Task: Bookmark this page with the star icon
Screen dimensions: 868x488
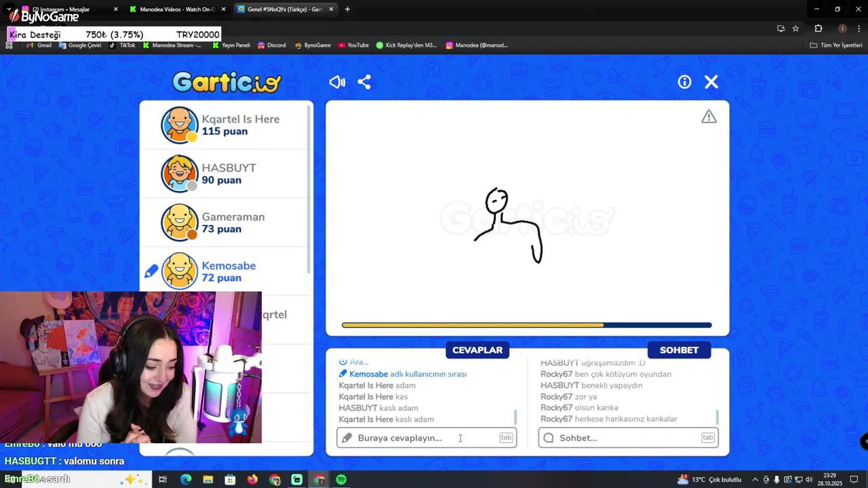Action: coord(795,28)
